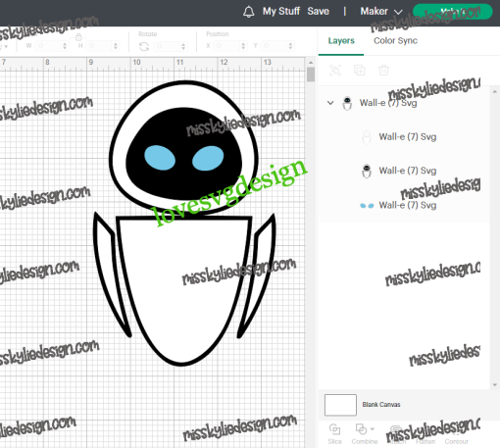Screen dimensions: 500x448
Task: Click the height stepper arrows
Action: [x=116, y=46]
